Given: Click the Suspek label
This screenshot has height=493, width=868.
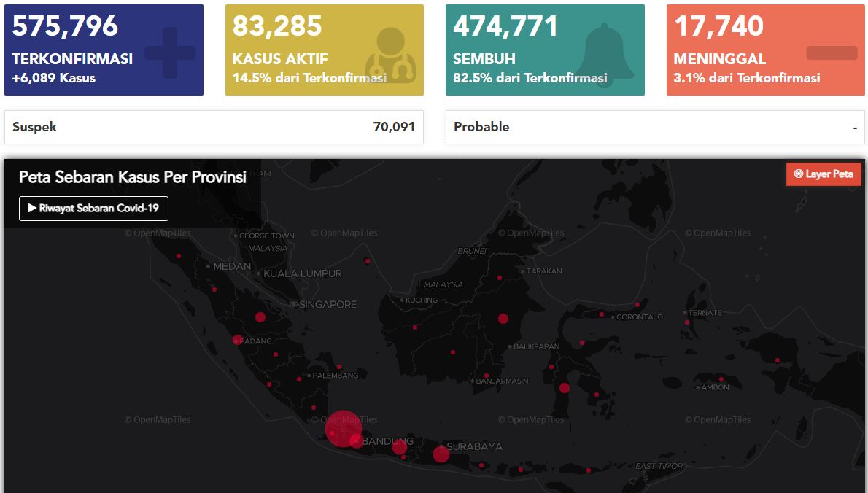Looking at the screenshot, I should (x=34, y=127).
